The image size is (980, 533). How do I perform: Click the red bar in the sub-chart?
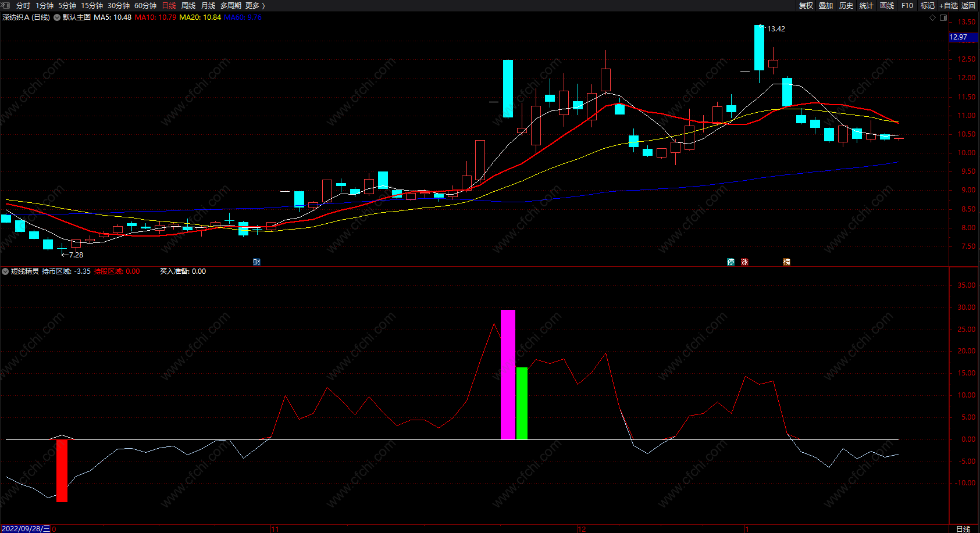62,471
